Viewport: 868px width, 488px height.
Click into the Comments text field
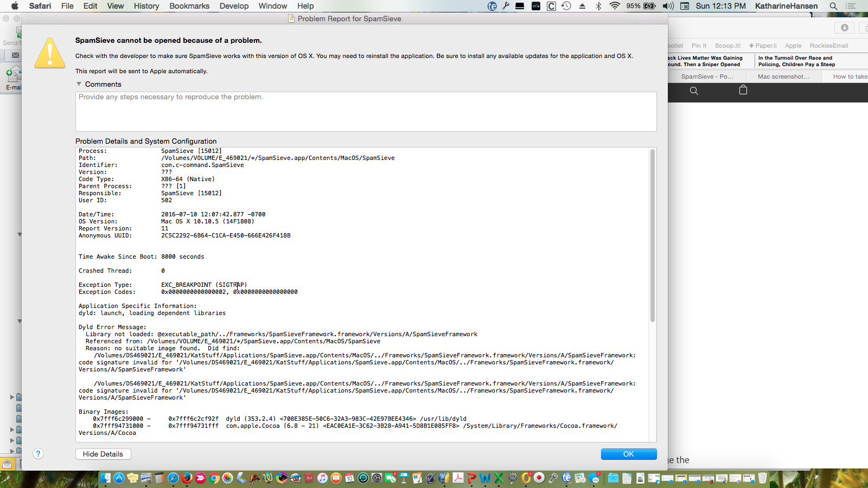point(366,111)
